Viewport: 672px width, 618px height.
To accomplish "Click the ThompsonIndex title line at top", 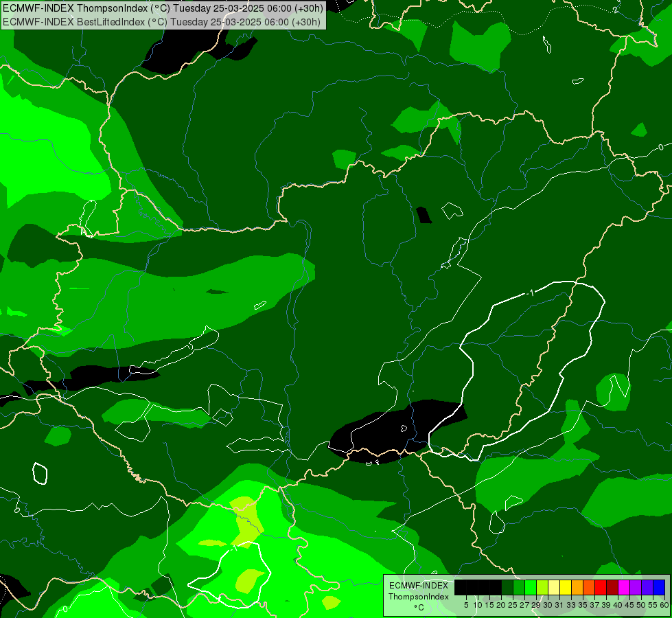I will point(163,8).
